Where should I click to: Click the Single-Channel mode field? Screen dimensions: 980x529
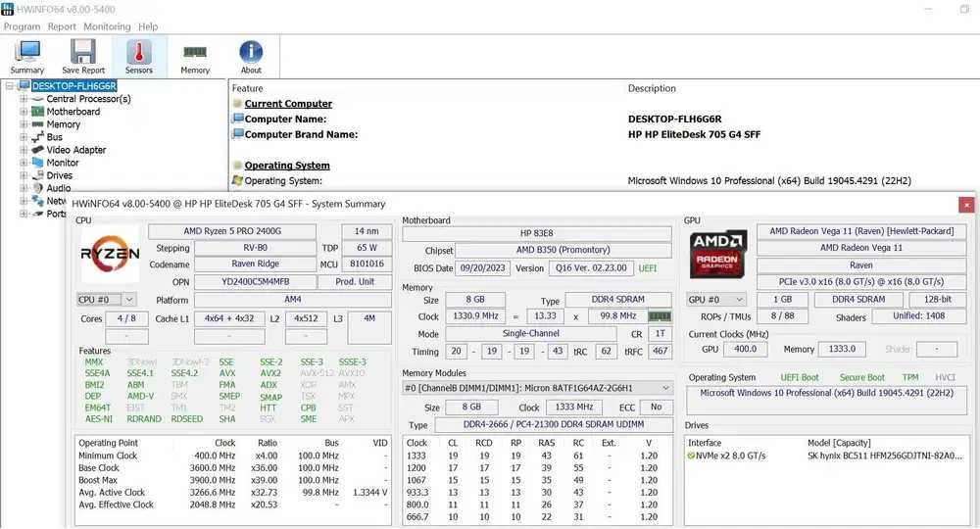tap(530, 334)
